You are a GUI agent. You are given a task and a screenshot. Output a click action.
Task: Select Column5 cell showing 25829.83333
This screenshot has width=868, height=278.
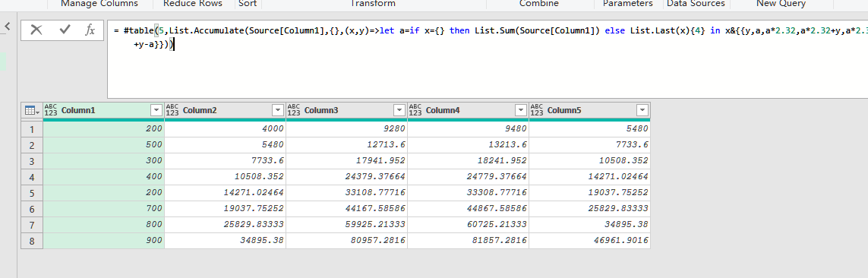point(589,210)
